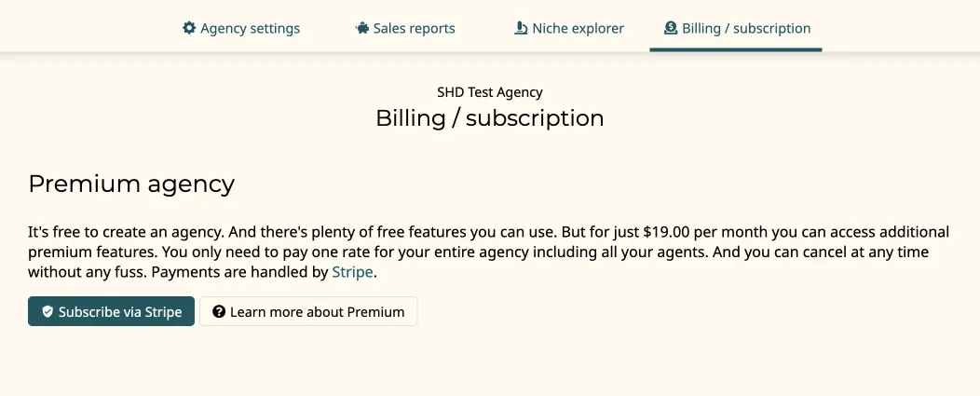Click the money icon beside Billing / subscription
This screenshot has height=396, width=980.
pyautogui.click(x=671, y=28)
